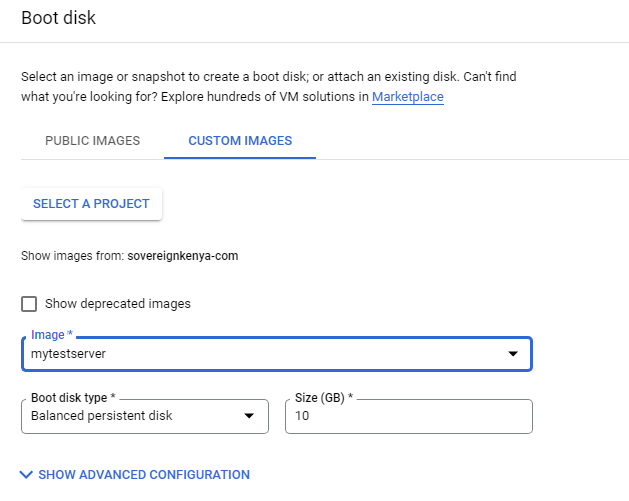
Task: Click the Boot disk type arrow icon
Action: (x=249, y=416)
